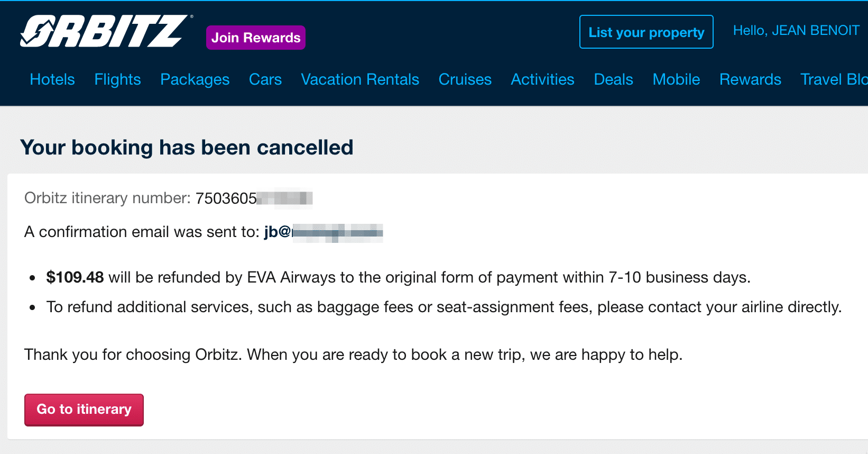868x454 pixels.
Task: Click List your property button
Action: pos(646,32)
